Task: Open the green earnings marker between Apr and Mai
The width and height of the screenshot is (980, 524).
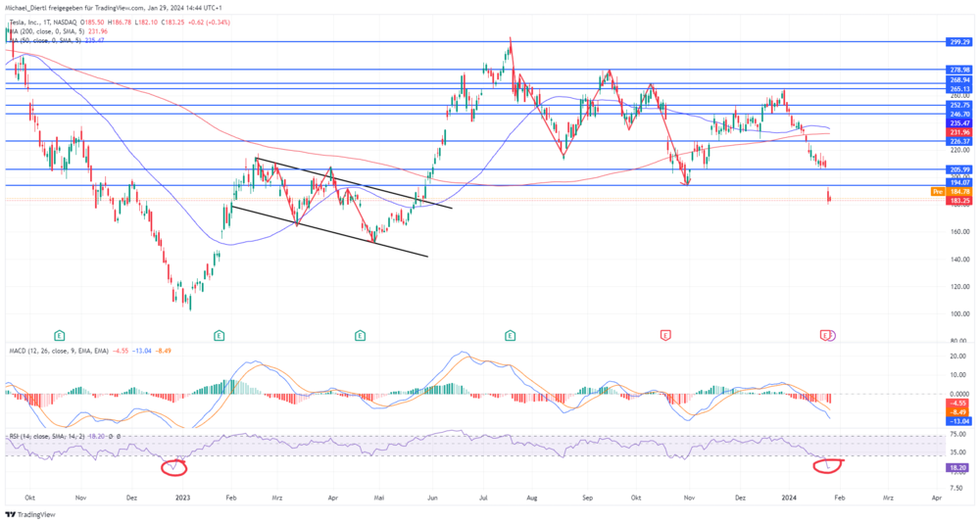Action: click(360, 335)
